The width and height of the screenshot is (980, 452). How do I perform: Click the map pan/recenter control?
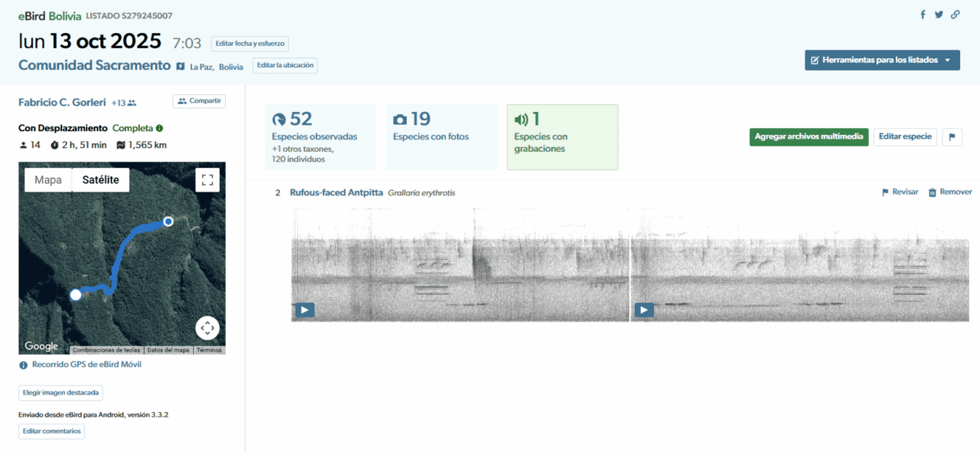[x=207, y=328]
